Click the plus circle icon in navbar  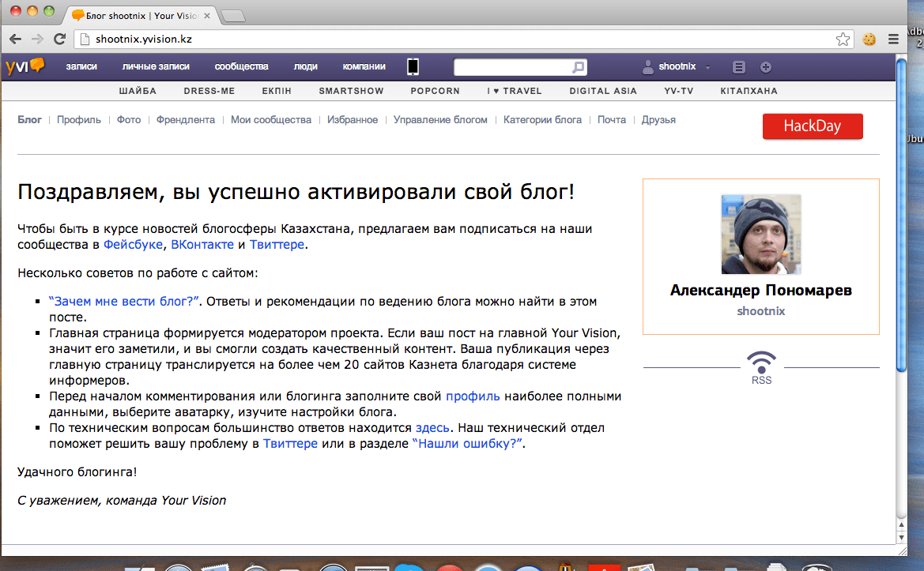765,67
